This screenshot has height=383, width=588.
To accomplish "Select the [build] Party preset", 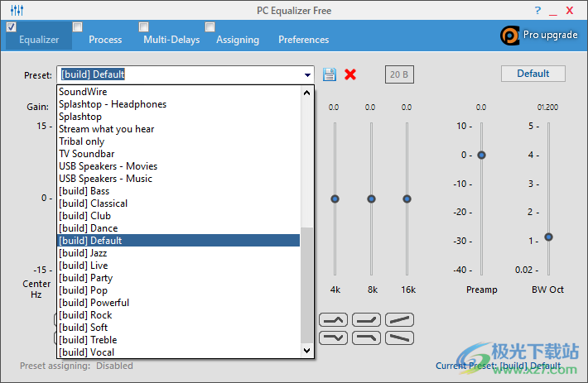I will pos(179,277).
